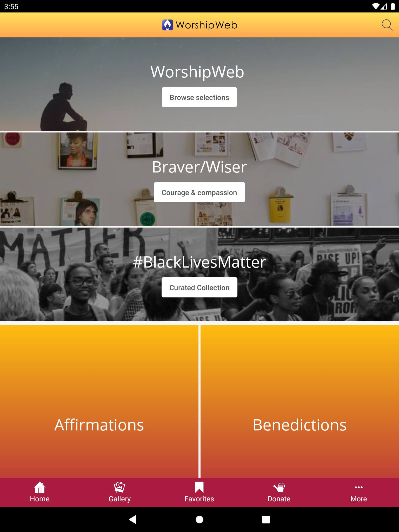
Task: Open the Curated Collection button
Action: click(x=199, y=287)
